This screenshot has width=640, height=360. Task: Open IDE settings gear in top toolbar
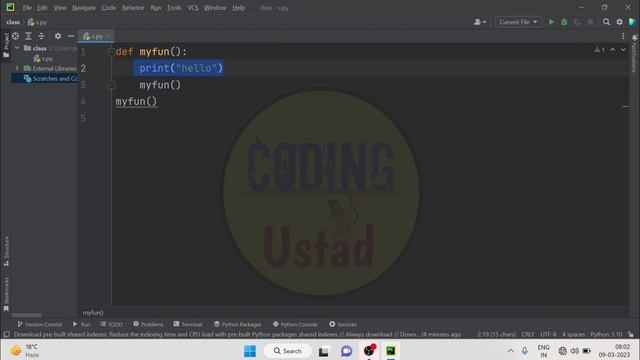tap(620, 22)
